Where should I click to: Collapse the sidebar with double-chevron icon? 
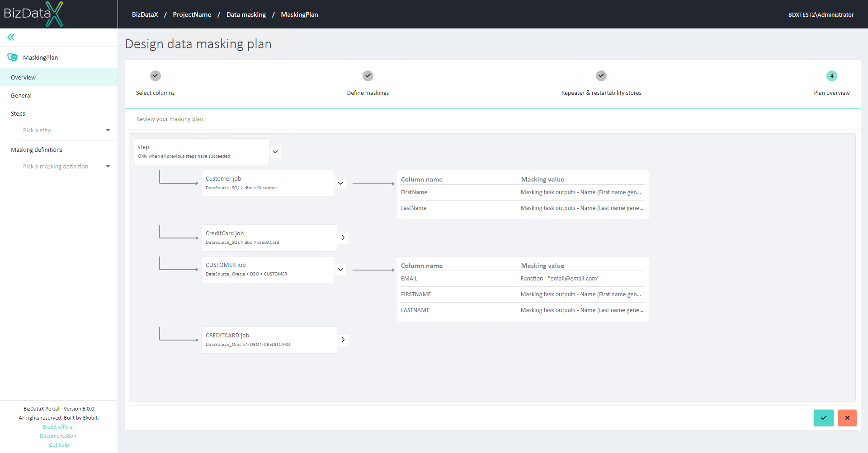(x=11, y=37)
